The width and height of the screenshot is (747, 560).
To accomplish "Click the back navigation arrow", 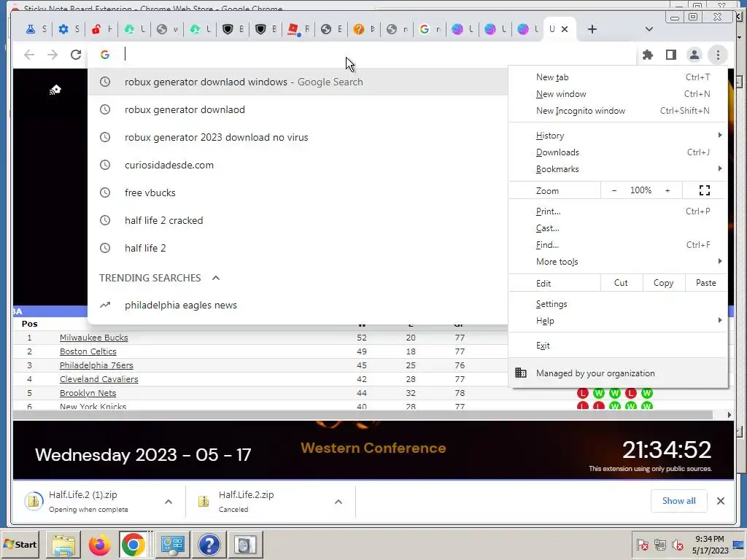I will click(x=29, y=55).
